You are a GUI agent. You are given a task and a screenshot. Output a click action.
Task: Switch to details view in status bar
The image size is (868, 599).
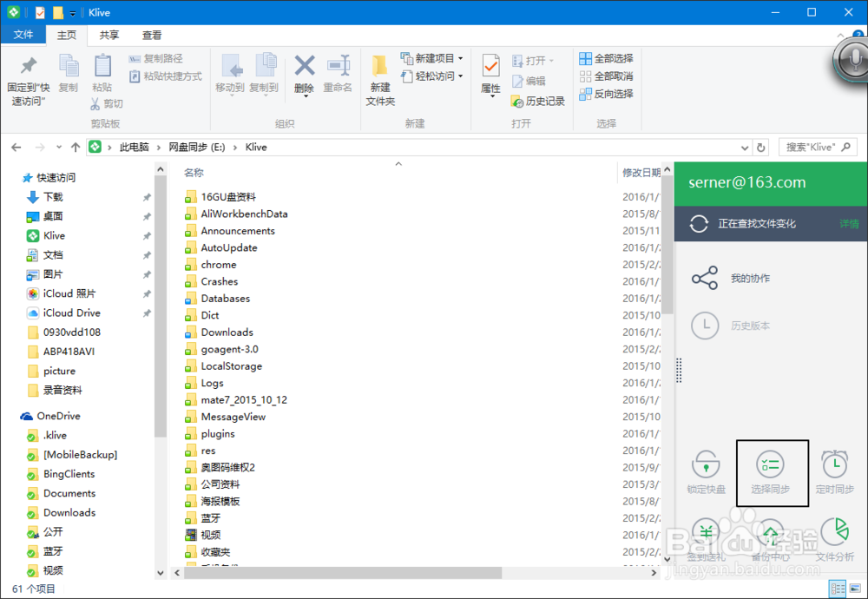coord(838,588)
